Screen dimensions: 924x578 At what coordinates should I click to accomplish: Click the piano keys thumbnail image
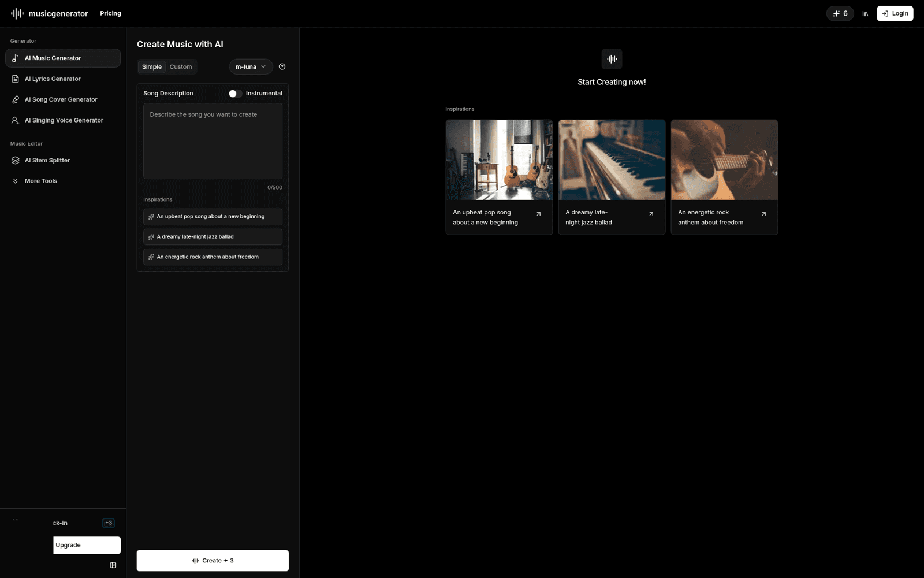612,160
